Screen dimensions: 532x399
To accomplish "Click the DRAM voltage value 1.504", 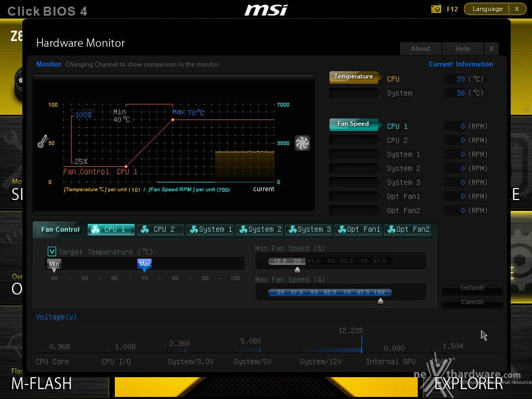I will pos(453,346).
